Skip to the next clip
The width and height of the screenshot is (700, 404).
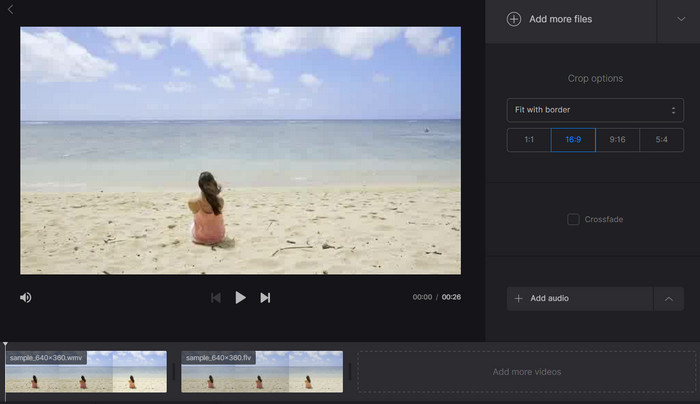coord(265,298)
